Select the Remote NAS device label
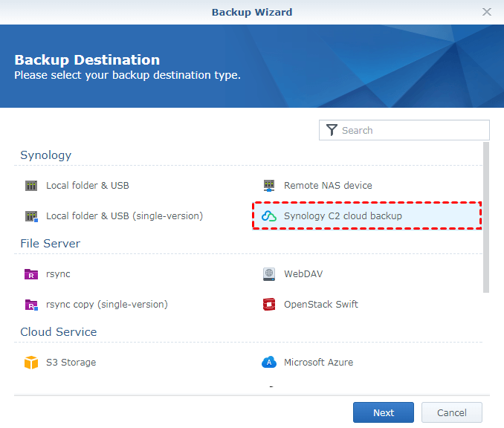The image size is (504, 428). (328, 186)
